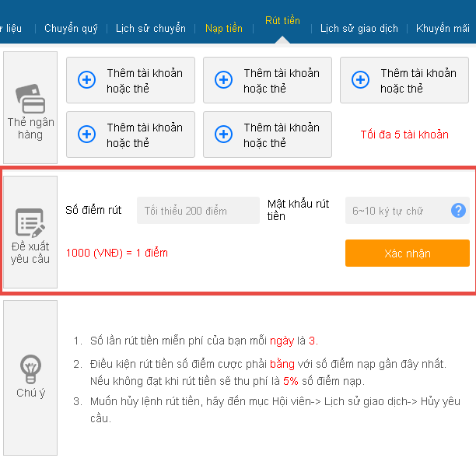Click the plus icon in bottom-left Thêm tài khoản box
This screenshot has height=458, width=476.
coord(86,134)
